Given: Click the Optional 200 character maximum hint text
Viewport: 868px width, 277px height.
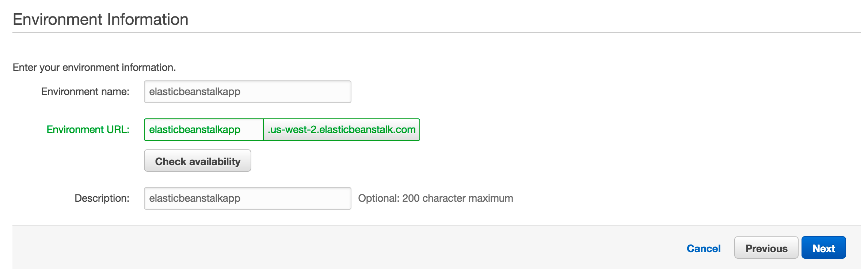Looking at the screenshot, I should coord(435,198).
